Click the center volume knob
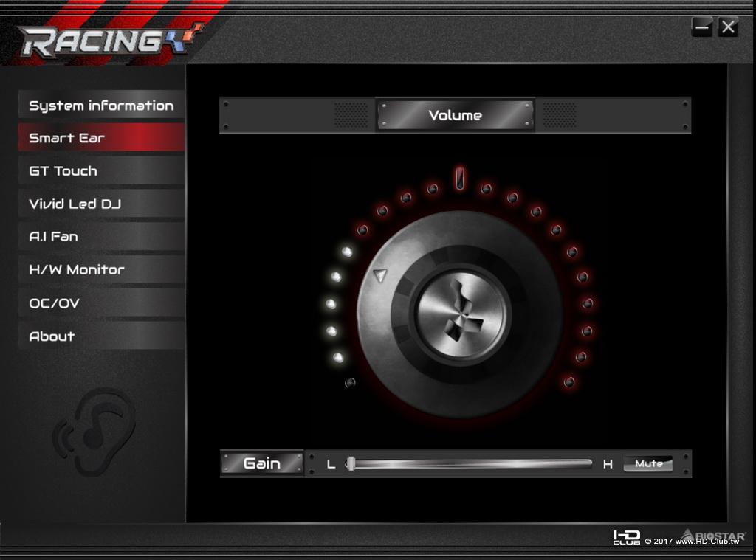Viewport: 756px width, 560px height. 460,314
